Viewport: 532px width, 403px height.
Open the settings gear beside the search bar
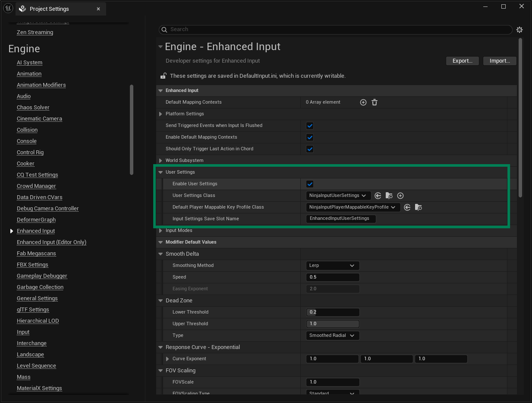point(519,30)
